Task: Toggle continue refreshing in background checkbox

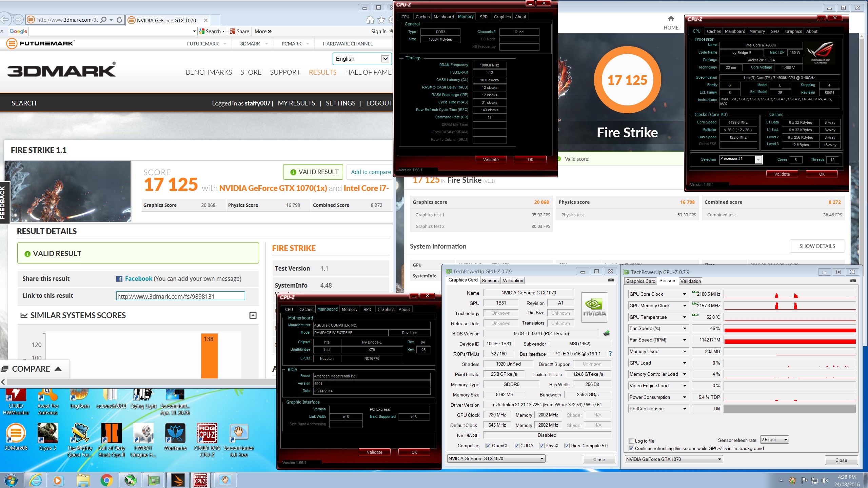Action: (631, 448)
